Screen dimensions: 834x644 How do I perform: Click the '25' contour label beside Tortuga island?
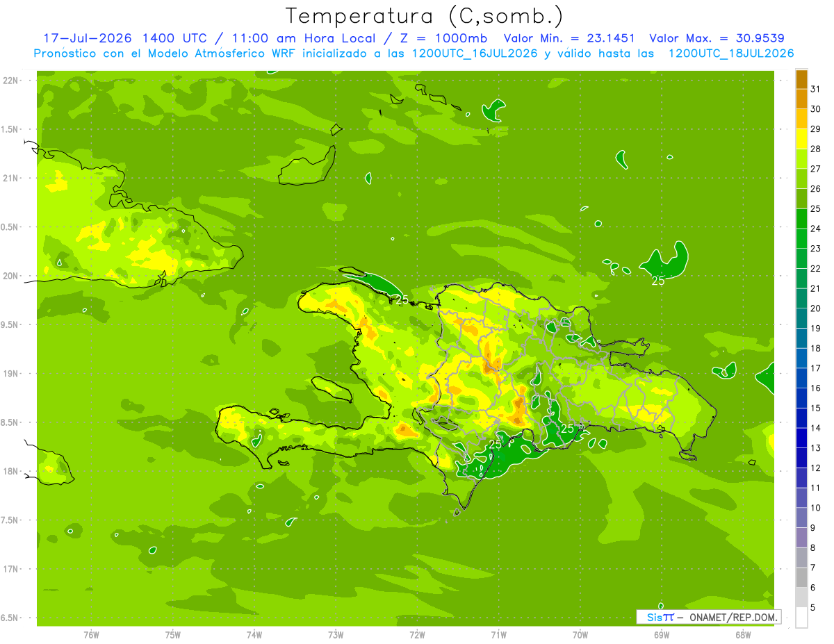pyautogui.click(x=402, y=300)
